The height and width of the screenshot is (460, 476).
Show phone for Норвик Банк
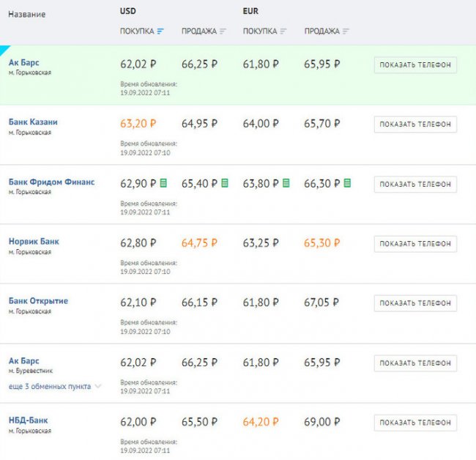point(415,243)
